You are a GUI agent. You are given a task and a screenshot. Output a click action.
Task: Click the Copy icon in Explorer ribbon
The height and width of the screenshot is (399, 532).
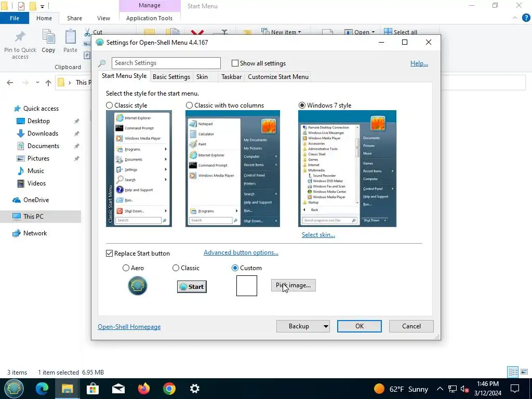click(x=48, y=37)
